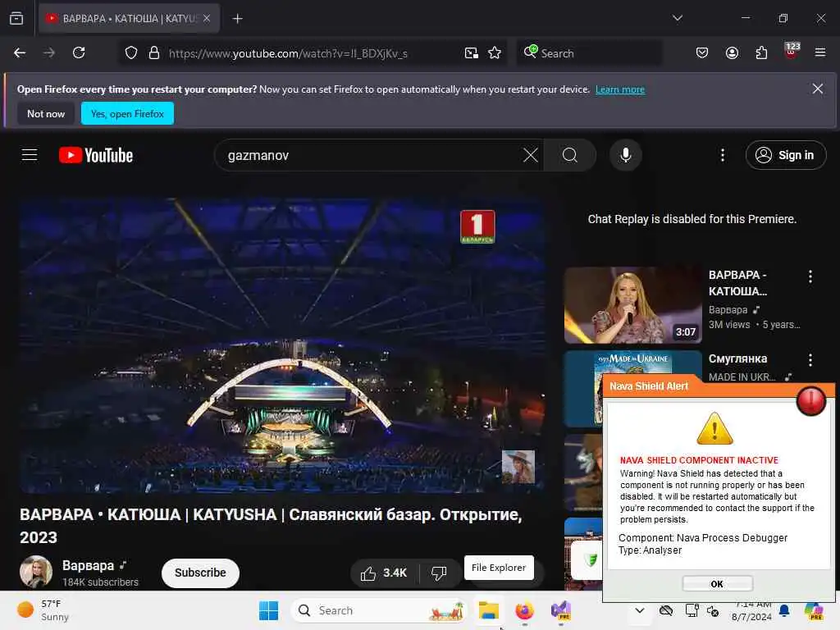Screen dimensions: 840x630
Task: Click the URL address bar
Action: point(311,53)
